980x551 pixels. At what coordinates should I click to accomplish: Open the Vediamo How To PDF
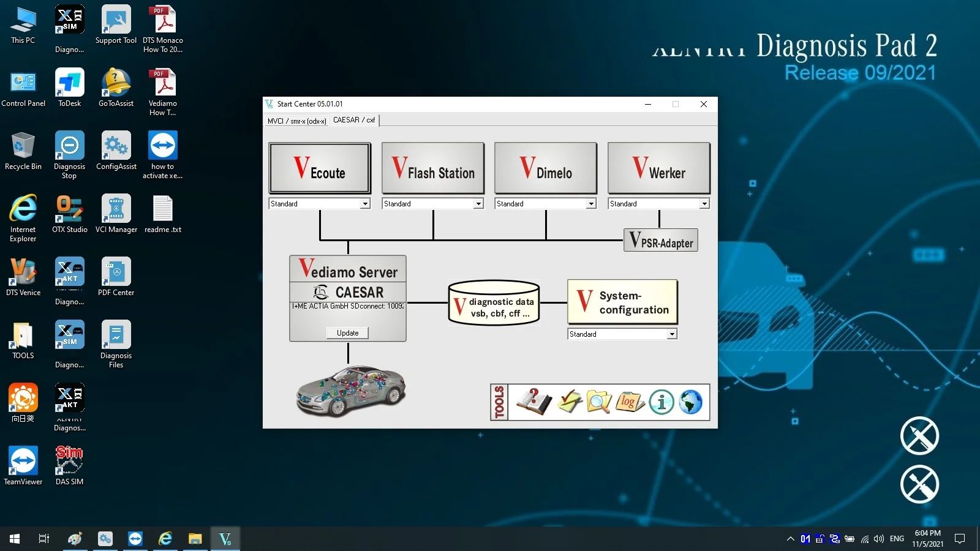point(163,92)
